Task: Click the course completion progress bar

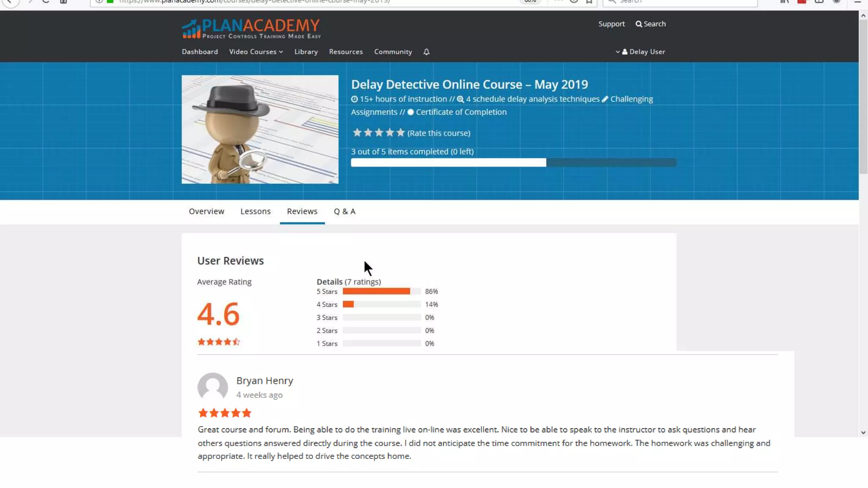Action: pos(513,163)
